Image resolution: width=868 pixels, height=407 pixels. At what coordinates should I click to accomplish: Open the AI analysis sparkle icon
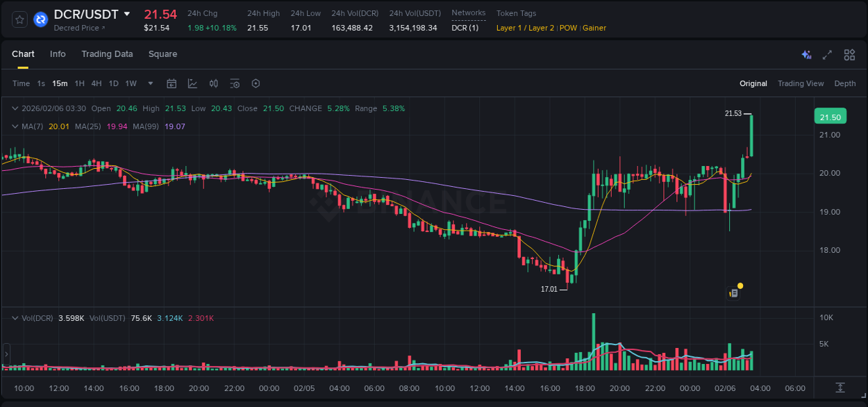pos(806,55)
